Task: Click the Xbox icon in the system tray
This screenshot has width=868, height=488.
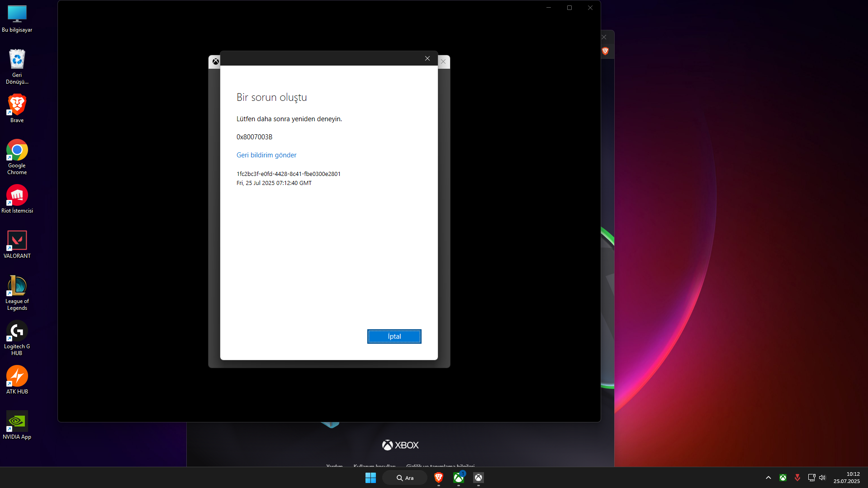Action: pyautogui.click(x=783, y=478)
